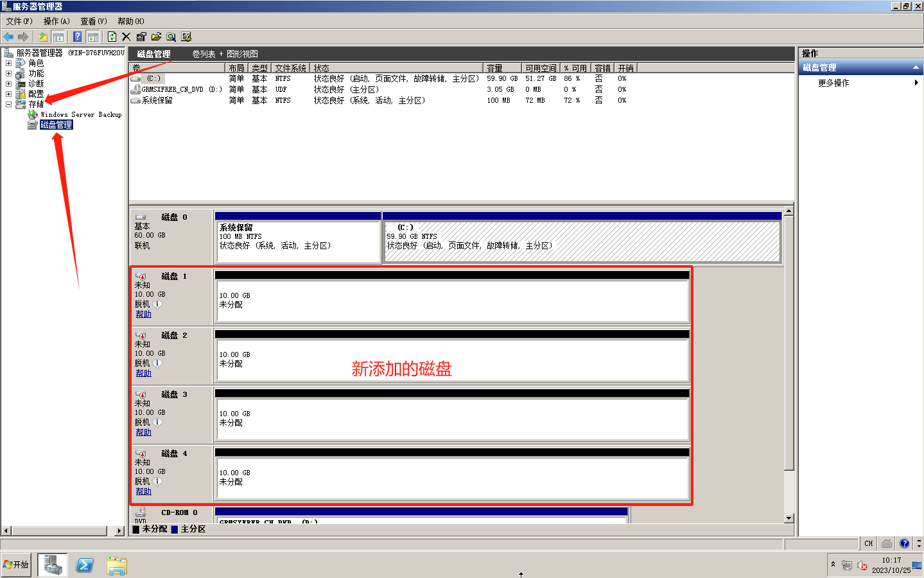
Task: Expand the 诊断 tree node
Action: point(8,83)
